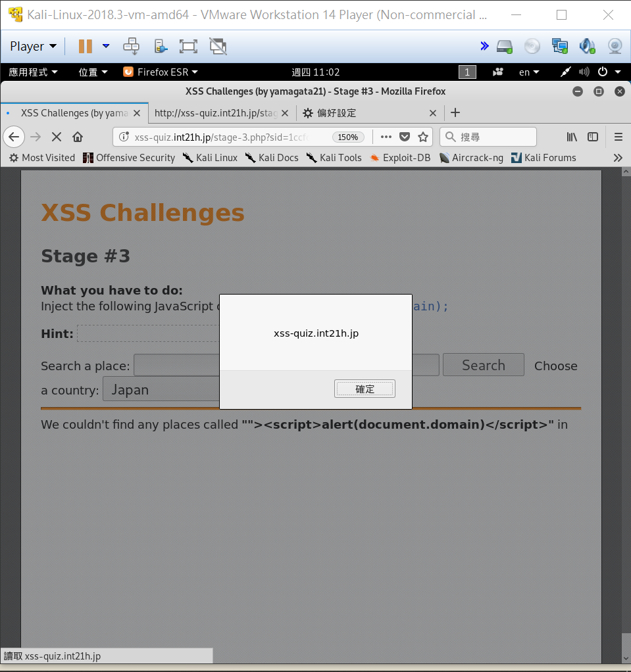Image resolution: width=631 pixels, height=672 pixels.
Task: Click the volume speaker icon in top bar
Action: coord(584,72)
